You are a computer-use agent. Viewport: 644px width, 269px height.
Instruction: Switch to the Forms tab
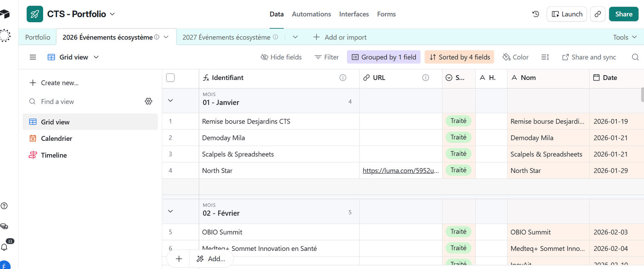386,14
